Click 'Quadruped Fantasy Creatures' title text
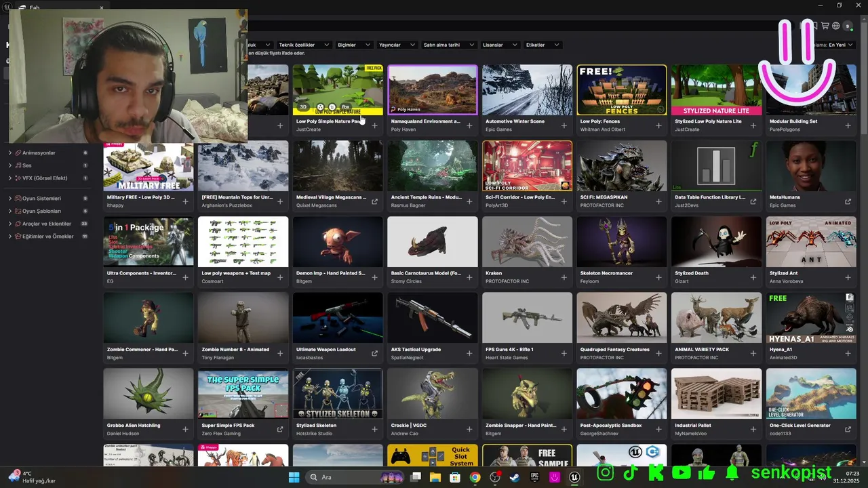 (x=615, y=349)
